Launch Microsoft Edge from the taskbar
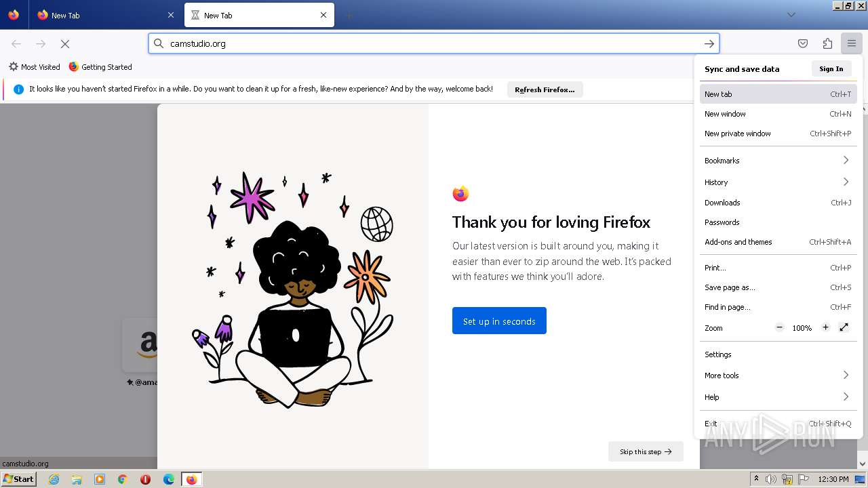The height and width of the screenshot is (488, 868). click(x=169, y=479)
